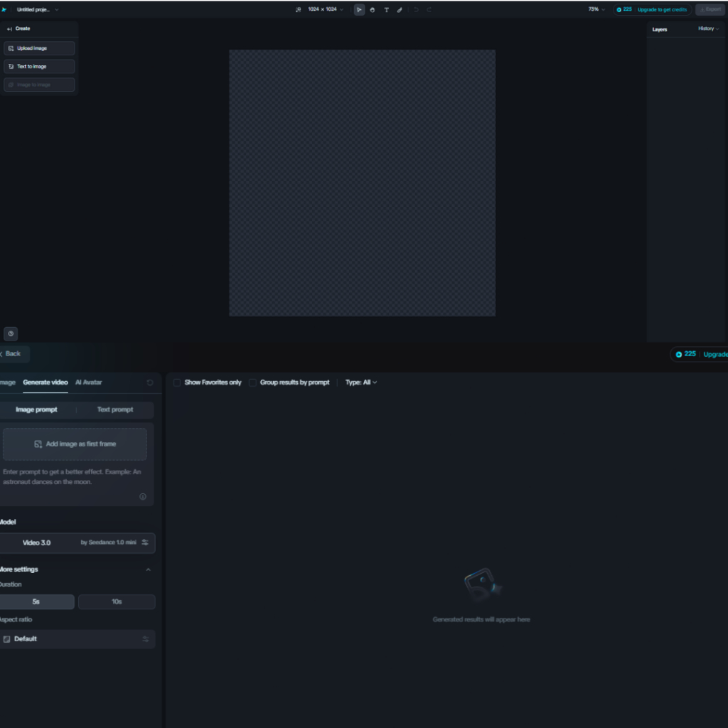
Task: Select the Text tool in toolbar
Action: (386, 10)
